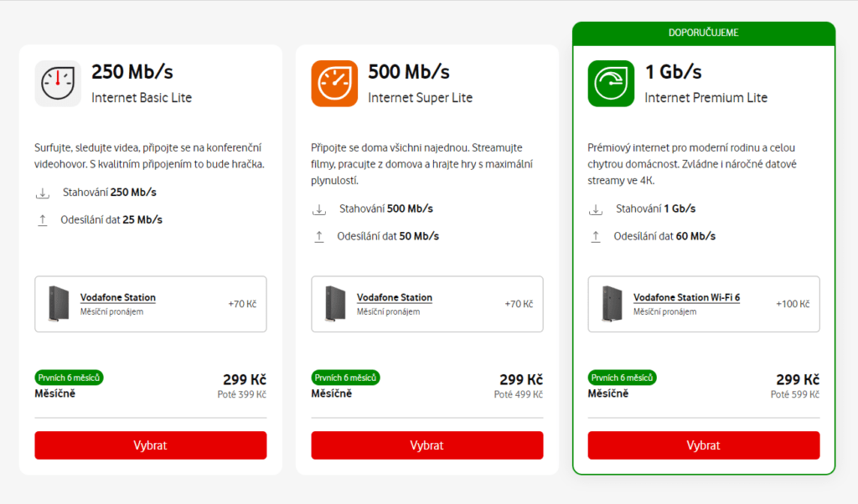Click Prvních 6 měsíců badge on Basic plan
Viewport: 858px width, 504px height.
tap(69, 378)
